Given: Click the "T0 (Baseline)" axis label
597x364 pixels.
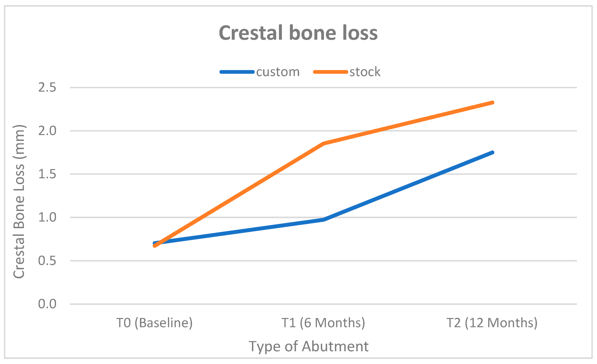Looking at the screenshot, I should click(154, 323).
